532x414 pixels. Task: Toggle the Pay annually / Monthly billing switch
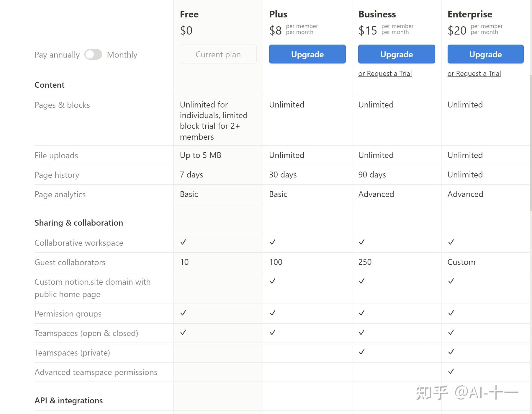[93, 55]
